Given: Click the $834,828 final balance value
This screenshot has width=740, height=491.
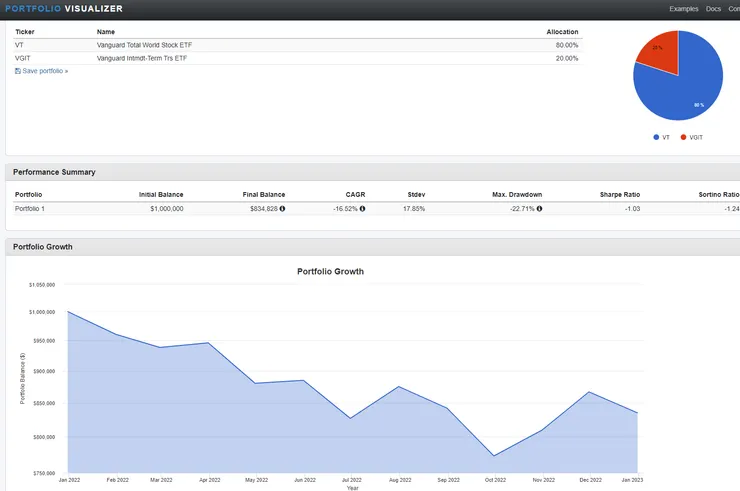Looking at the screenshot, I should (264, 208).
